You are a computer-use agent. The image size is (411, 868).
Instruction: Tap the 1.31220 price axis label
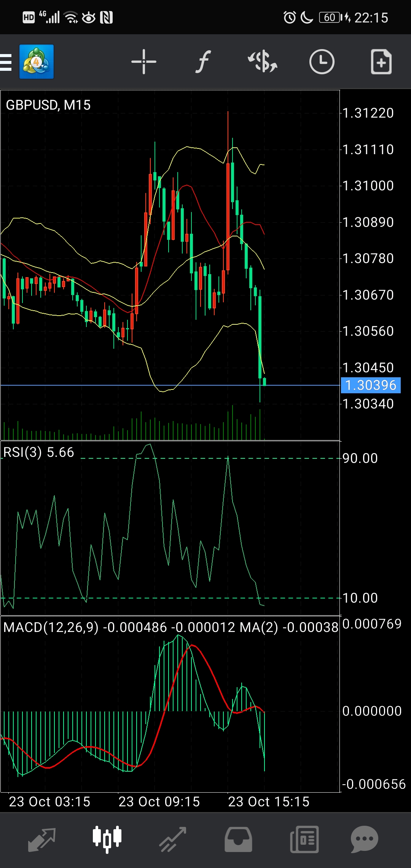[368, 113]
